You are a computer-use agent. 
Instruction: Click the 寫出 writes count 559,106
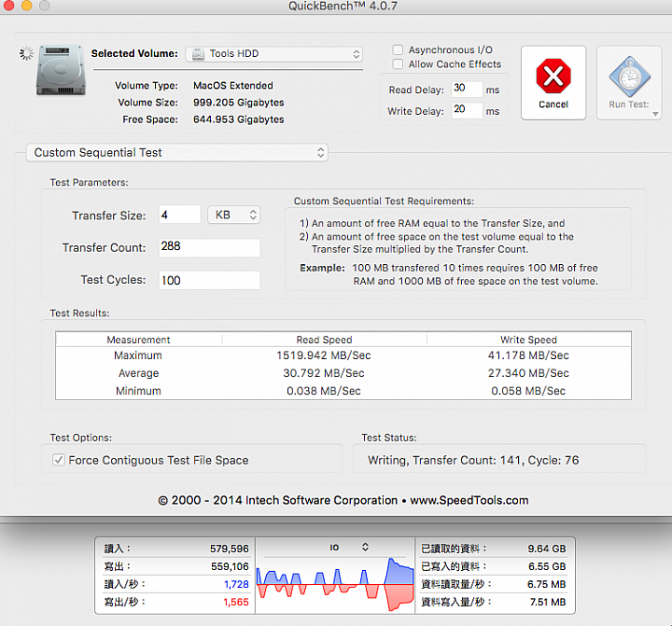[x=230, y=566]
